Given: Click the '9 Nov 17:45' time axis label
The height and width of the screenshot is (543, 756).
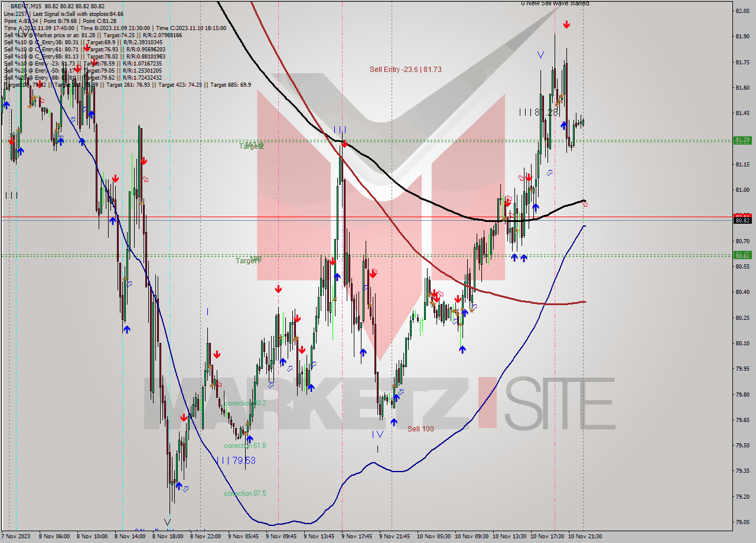Looking at the screenshot, I should click(x=356, y=537).
